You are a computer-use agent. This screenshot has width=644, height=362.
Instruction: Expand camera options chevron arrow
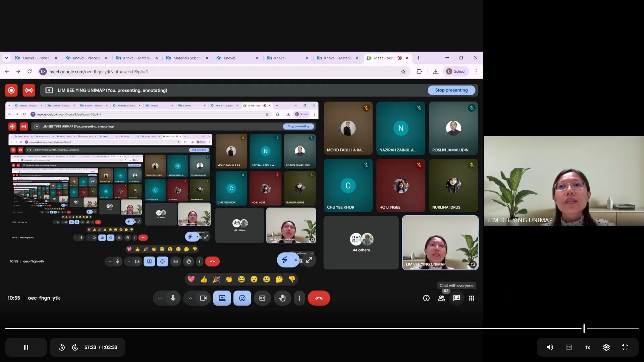190,298
